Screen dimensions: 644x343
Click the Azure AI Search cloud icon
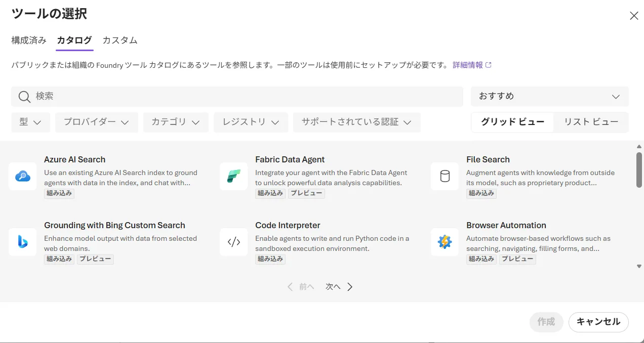23,176
